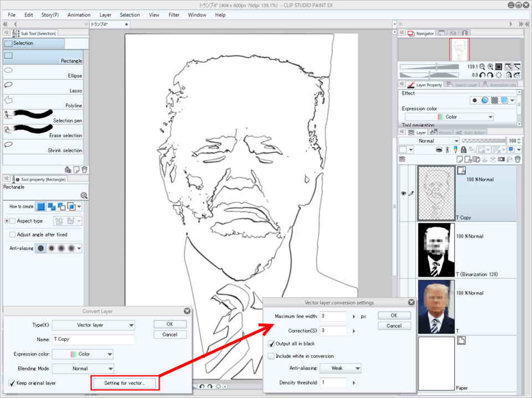The height and width of the screenshot is (398, 532).
Task: Apply border effect in Layer Property
Action: pos(475,100)
